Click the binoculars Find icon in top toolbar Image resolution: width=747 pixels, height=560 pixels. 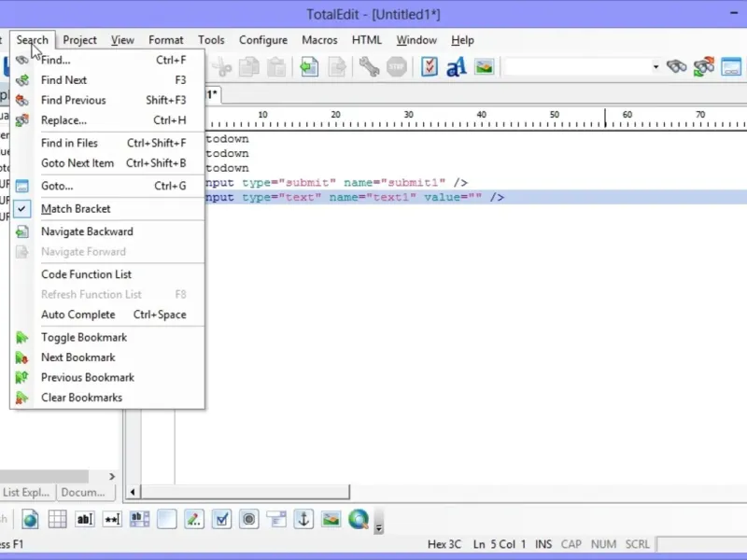tap(676, 66)
